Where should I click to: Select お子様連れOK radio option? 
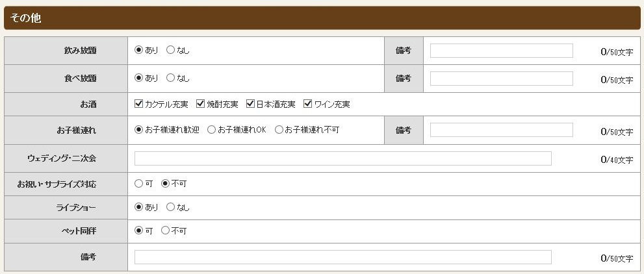point(211,130)
